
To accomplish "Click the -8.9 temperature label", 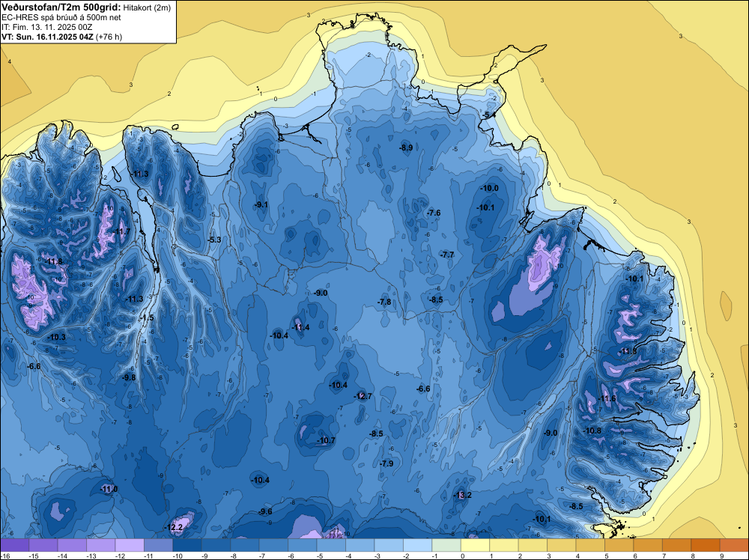I will coord(405,148).
